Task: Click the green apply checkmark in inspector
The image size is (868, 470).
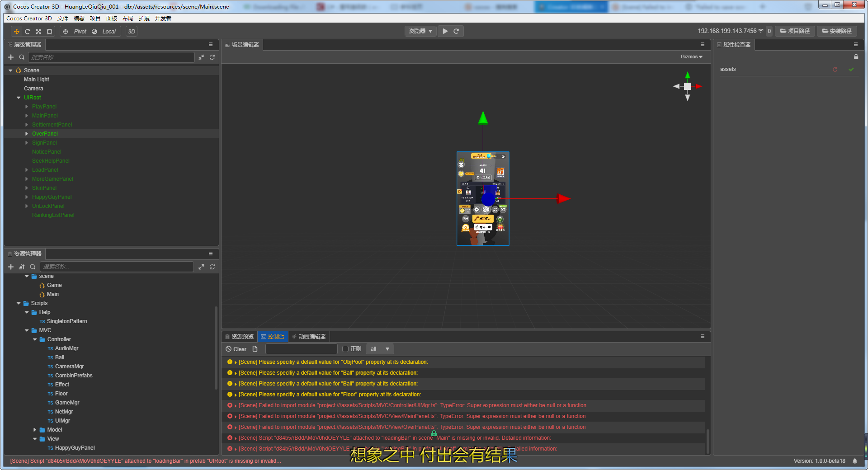Action: click(x=851, y=69)
